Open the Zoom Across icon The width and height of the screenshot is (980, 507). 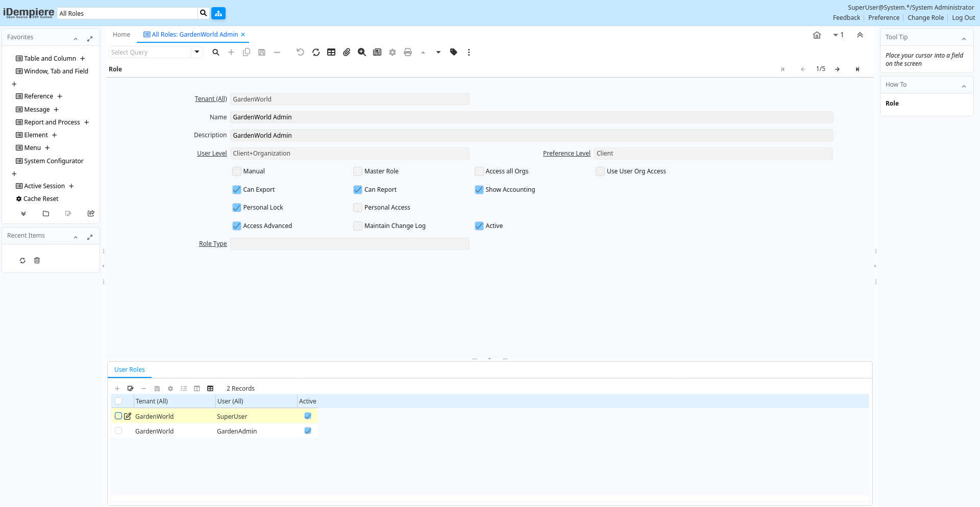pyautogui.click(x=362, y=52)
